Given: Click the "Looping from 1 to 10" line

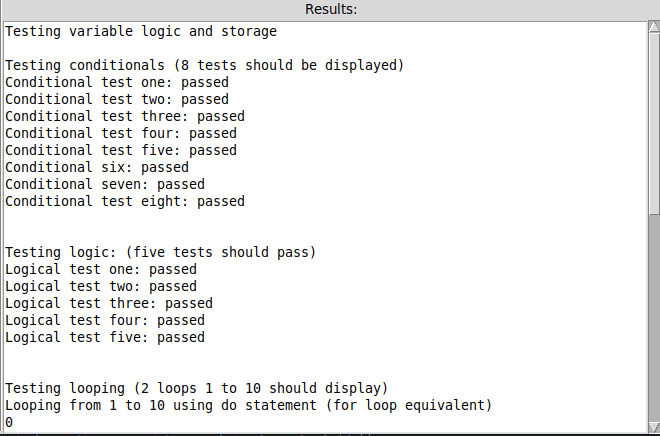Looking at the screenshot, I should pyautogui.click(x=249, y=405).
